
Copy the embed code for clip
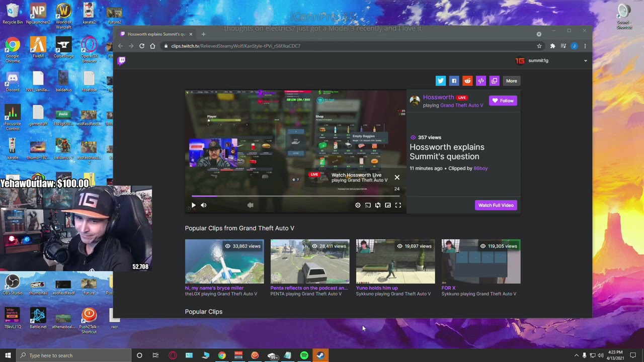(x=481, y=81)
